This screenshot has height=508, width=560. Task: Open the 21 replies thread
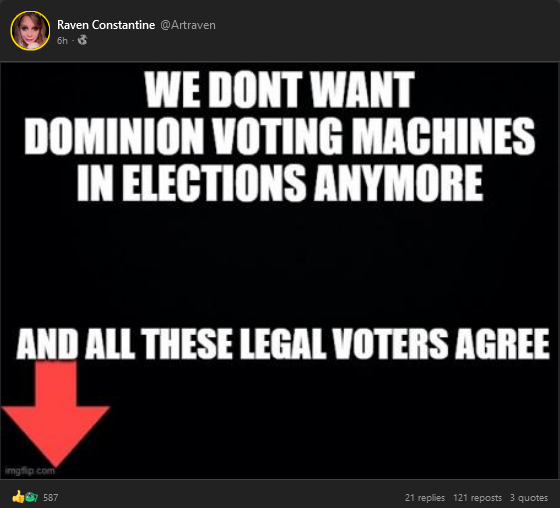click(x=425, y=498)
